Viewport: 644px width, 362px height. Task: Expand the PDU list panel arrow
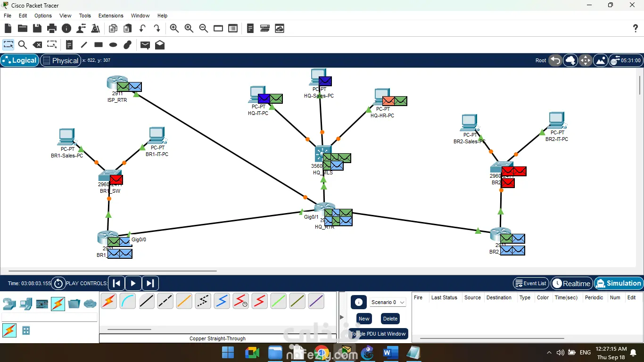[342, 317]
